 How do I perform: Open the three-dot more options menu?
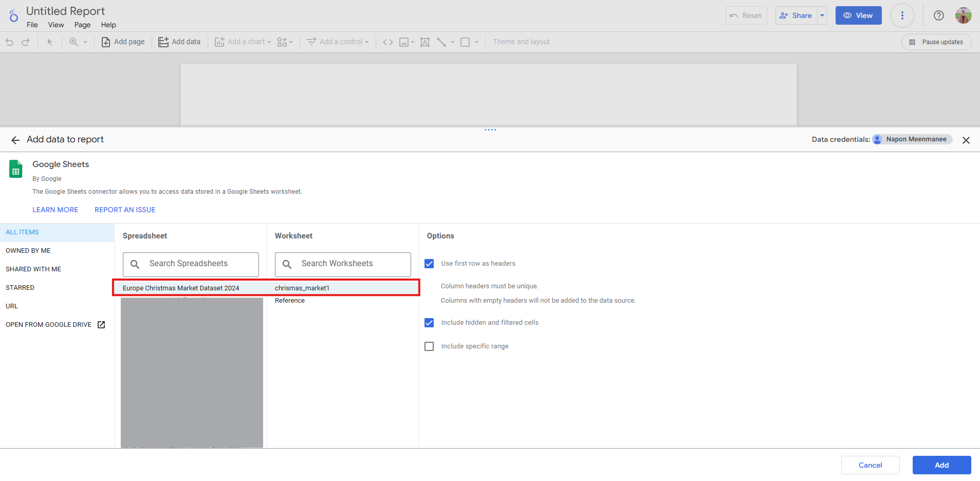point(902,15)
